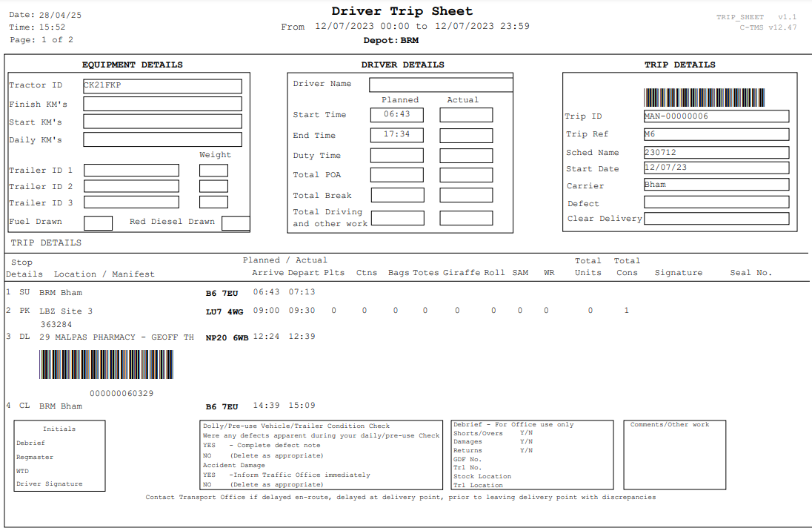812x528 pixels.
Task: Click the Start KM's field
Action: [162, 122]
